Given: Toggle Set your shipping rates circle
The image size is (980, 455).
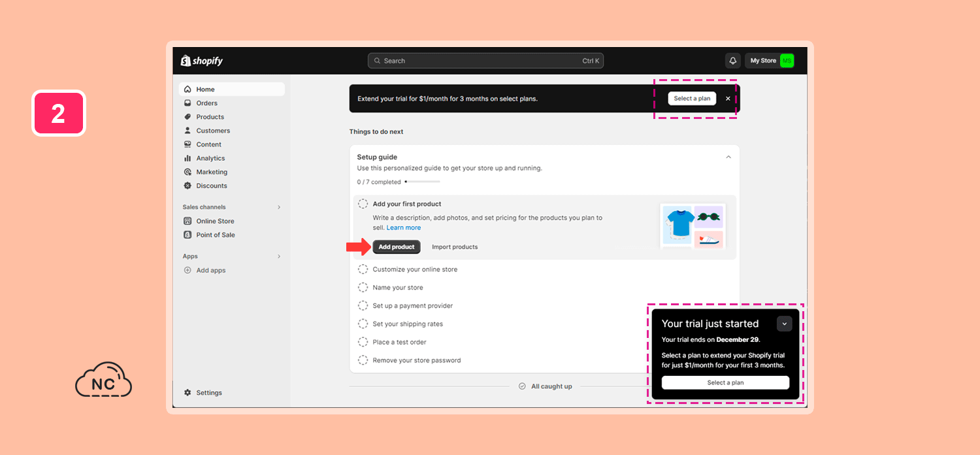Looking at the screenshot, I should 363,324.
